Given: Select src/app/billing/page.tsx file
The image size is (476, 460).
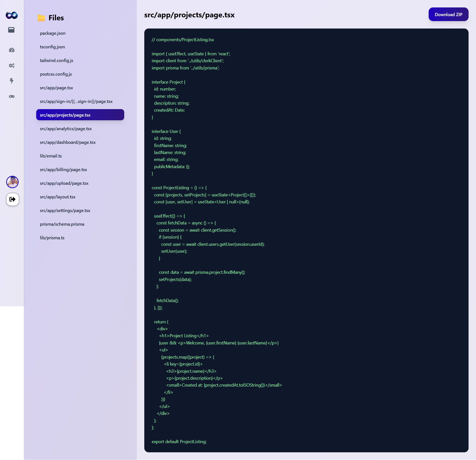Looking at the screenshot, I should (63, 170).
